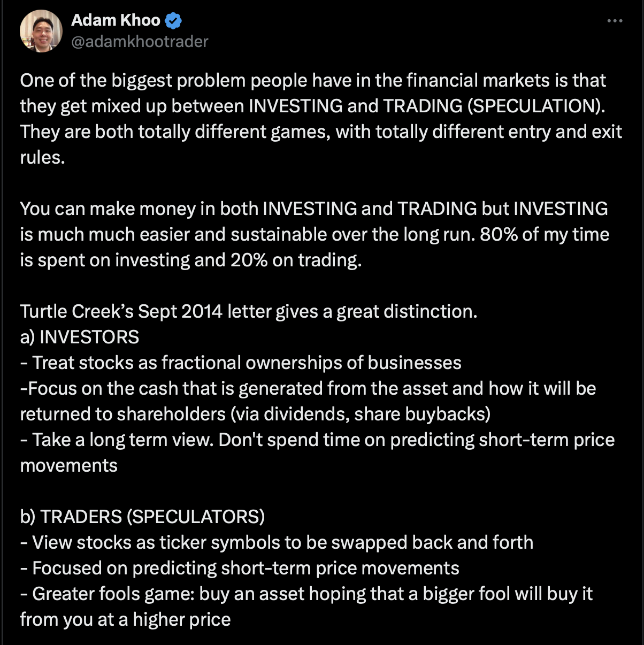Click the 'a) INVESTORS' heading
The width and height of the screenshot is (644, 645).
[x=80, y=337]
